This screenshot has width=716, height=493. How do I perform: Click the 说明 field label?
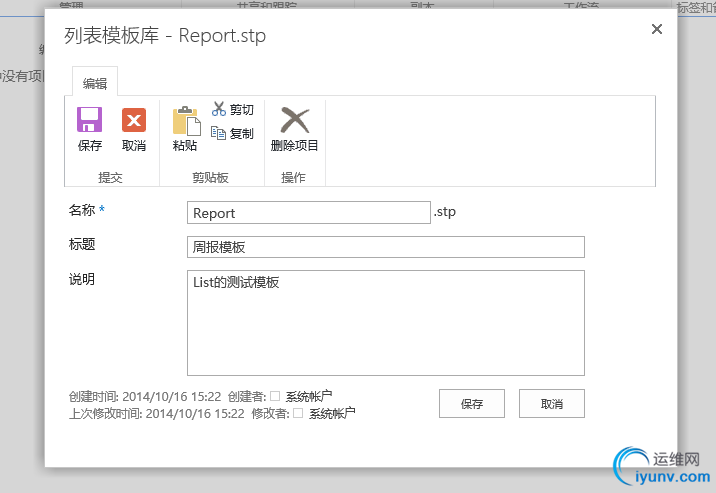[82, 279]
